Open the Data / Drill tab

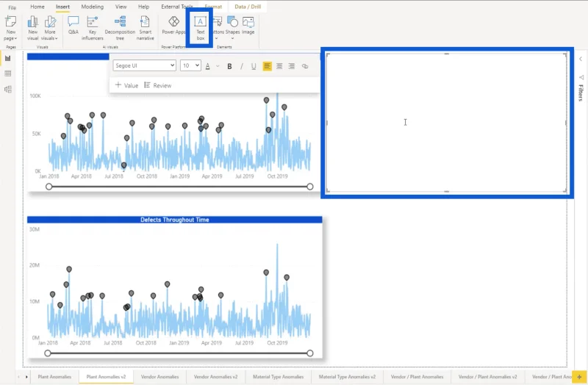pyautogui.click(x=248, y=7)
